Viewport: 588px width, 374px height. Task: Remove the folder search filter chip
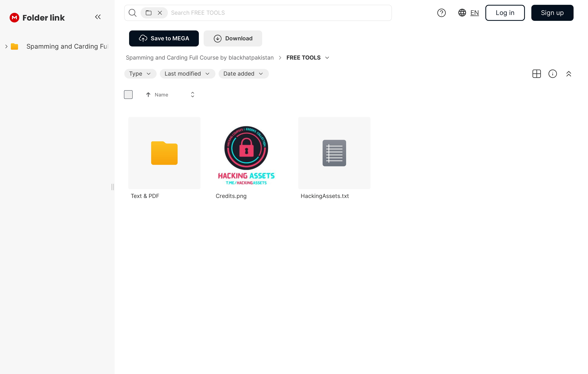(160, 13)
